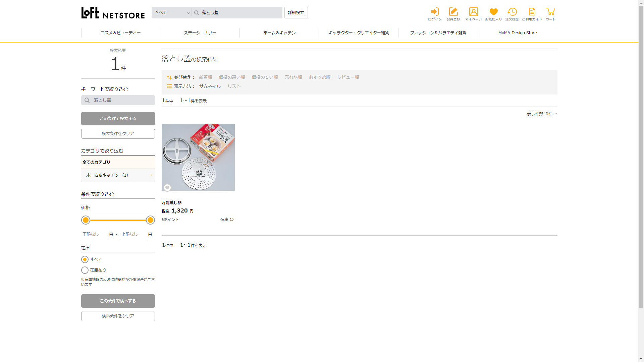Add 万能蒸し器 to favorites via heart
This screenshot has height=362, width=644.
tap(167, 188)
